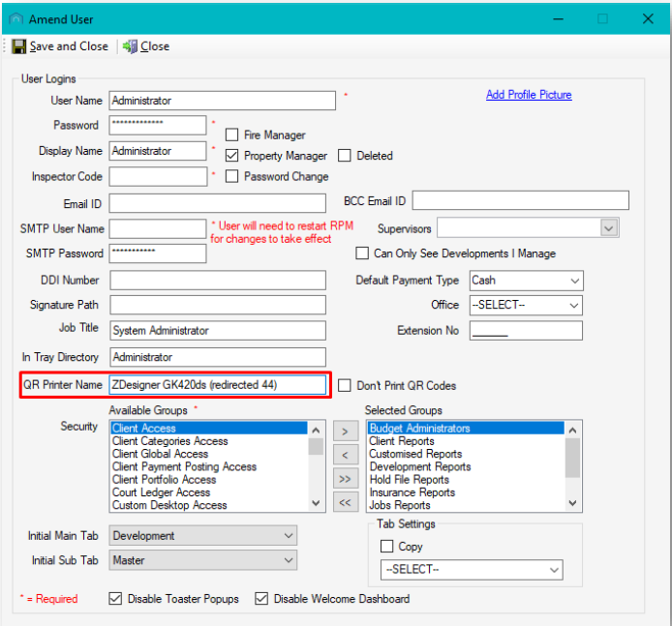Click the Amend User window title icon
Screen dimensions: 672x626
tap(15, 18)
